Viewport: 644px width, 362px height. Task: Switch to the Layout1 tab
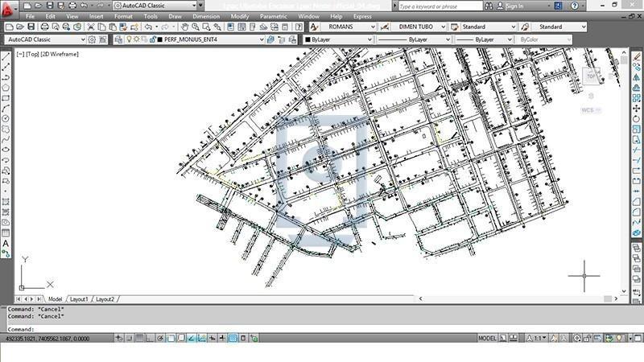[x=79, y=299]
